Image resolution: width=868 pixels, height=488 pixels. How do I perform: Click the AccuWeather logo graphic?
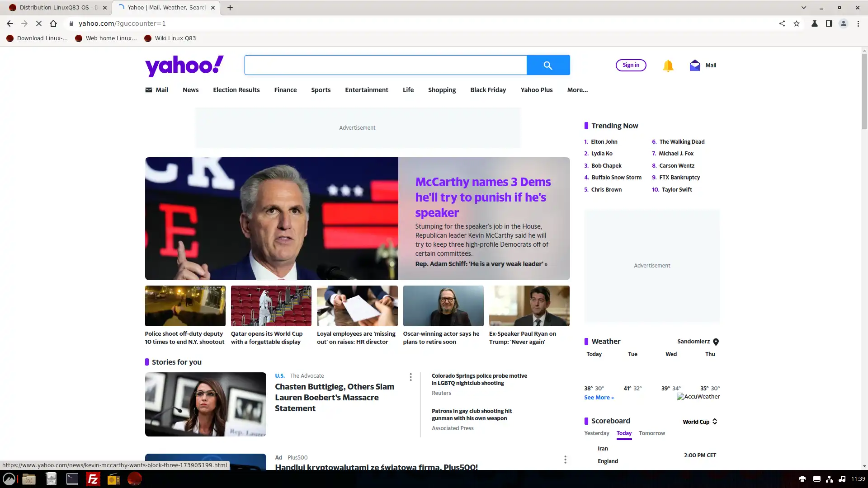(698, 397)
